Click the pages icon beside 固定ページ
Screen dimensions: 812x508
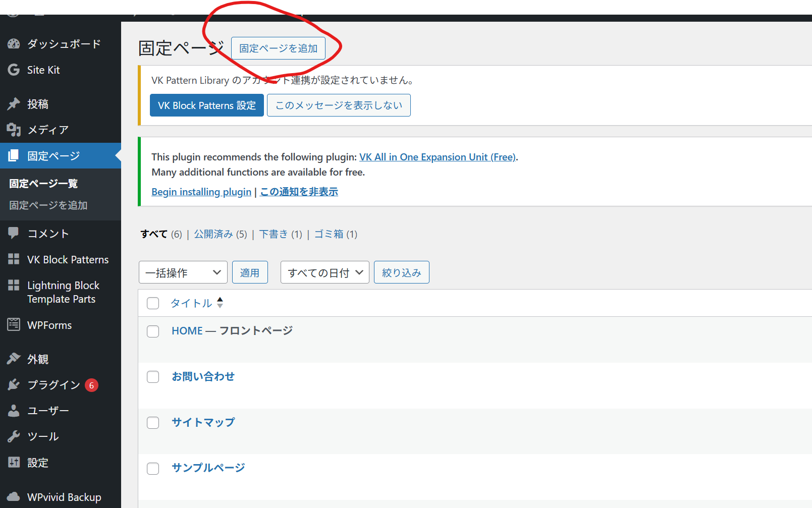pyautogui.click(x=14, y=155)
